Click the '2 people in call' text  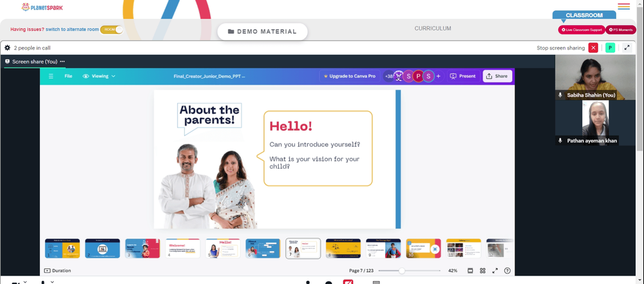[32, 48]
